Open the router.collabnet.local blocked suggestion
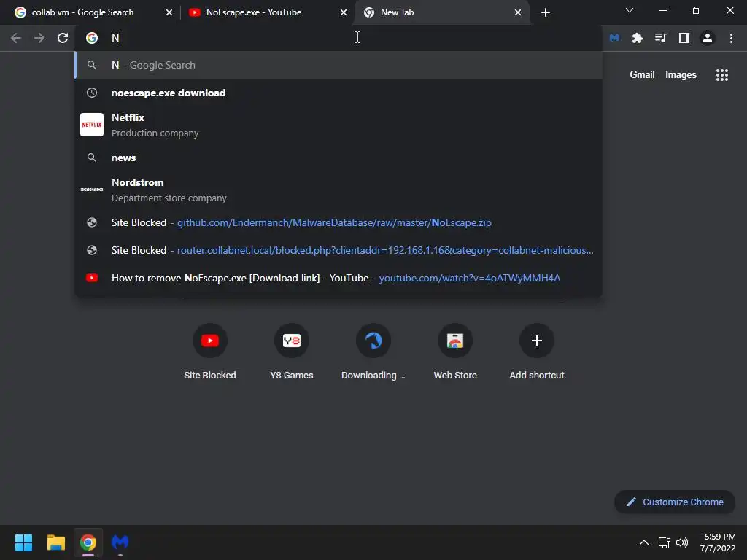The width and height of the screenshot is (747, 560). point(338,250)
